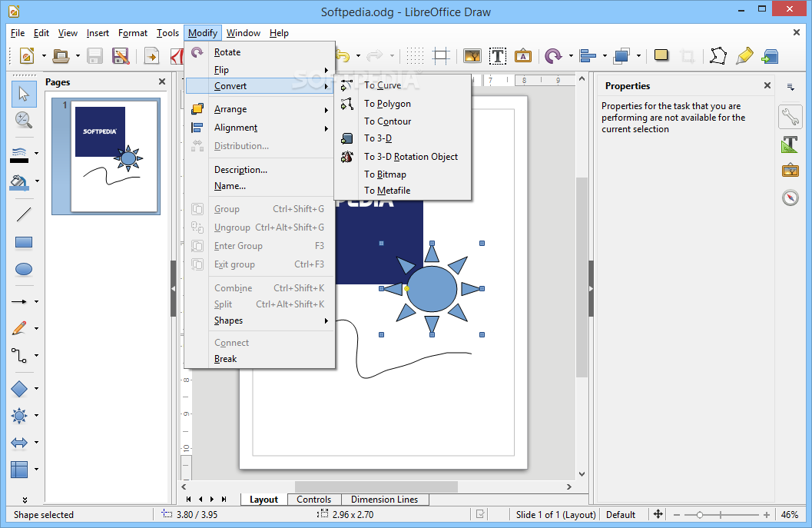Open dropdown arrow beside New document
This screenshot has width=812, height=528.
coord(44,56)
